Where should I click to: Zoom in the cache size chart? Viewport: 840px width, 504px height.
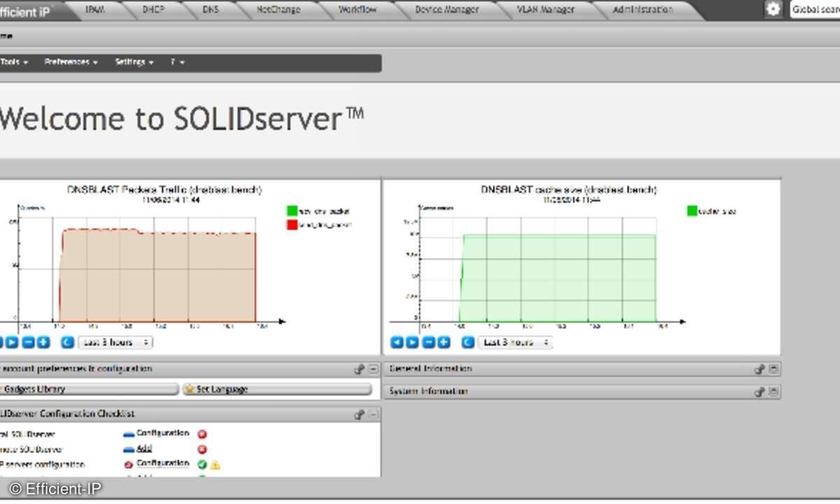coord(444,342)
